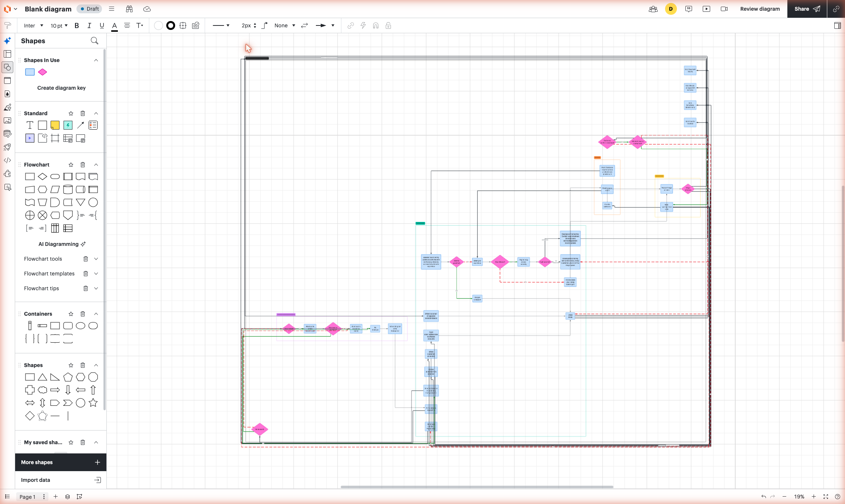
Task: Toggle Underline text formatting
Action: coord(102,25)
